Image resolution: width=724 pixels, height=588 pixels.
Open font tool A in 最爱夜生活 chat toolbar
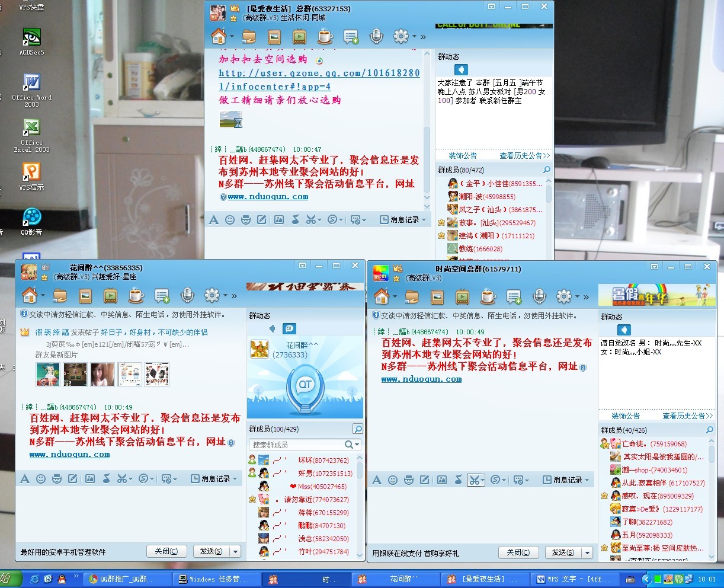click(x=214, y=220)
